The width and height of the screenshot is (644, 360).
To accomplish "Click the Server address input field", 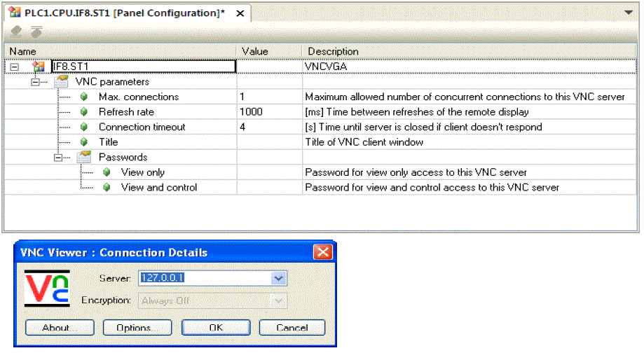I will tap(205, 278).
